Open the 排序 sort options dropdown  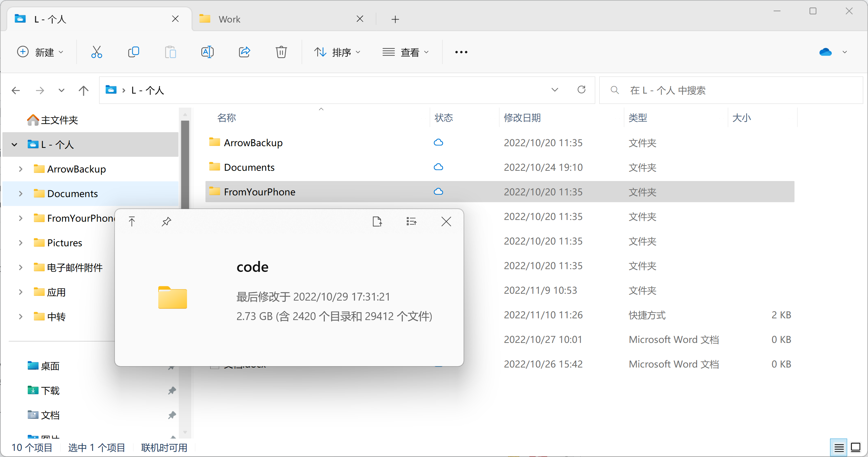pyautogui.click(x=338, y=52)
